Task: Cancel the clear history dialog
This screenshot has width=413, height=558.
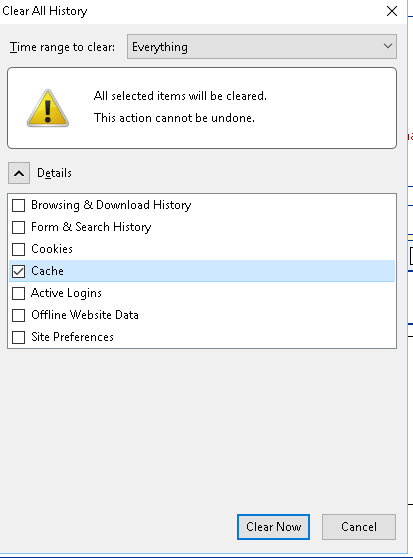Action: 359,527
